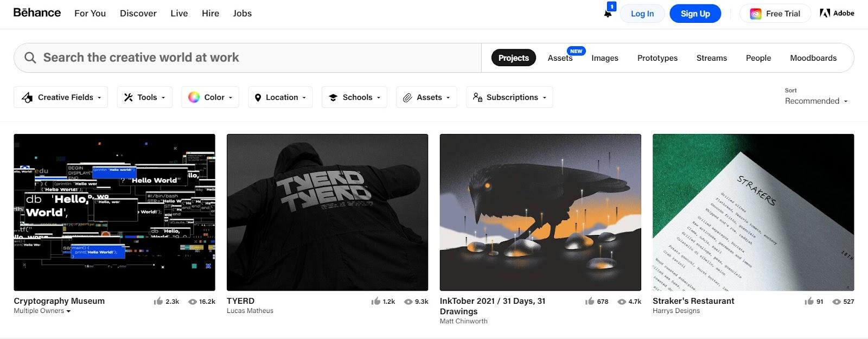The height and width of the screenshot is (339, 868).
Task: Select the Moodboards tab
Action: 813,58
